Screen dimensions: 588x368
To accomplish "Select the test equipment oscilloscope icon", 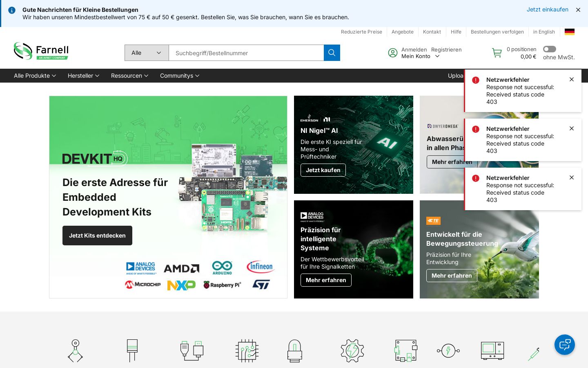I will pos(492,351).
